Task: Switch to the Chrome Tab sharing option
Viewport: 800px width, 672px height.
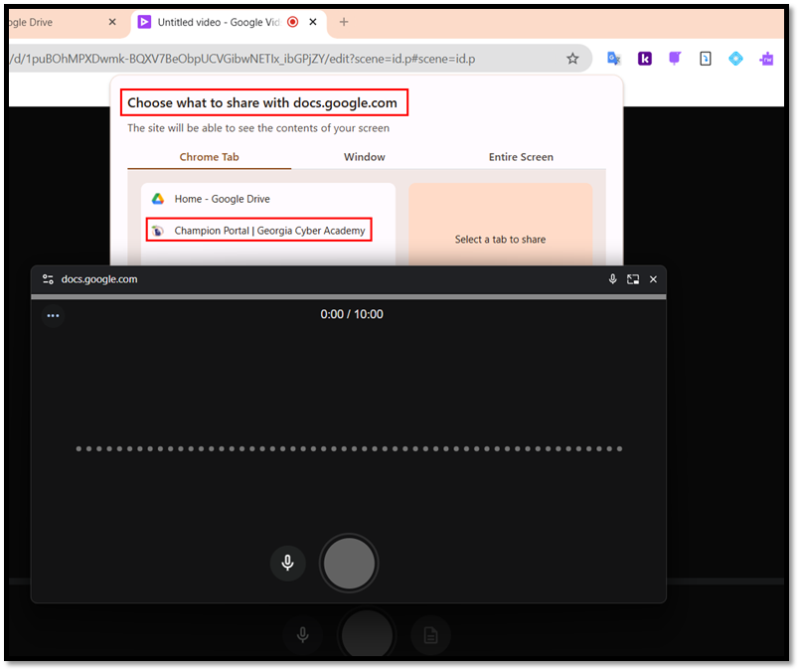Action: [209, 157]
